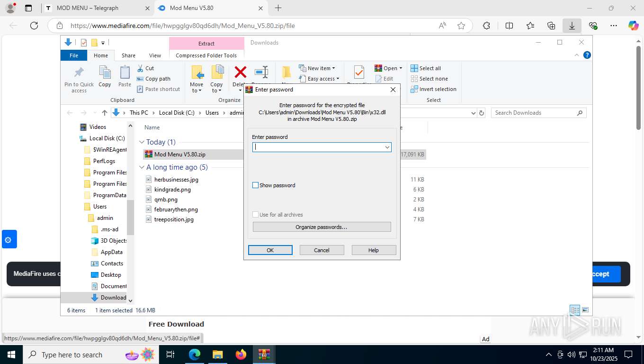The image size is (644, 364).
Task: Open the password history dropdown arrow
Action: tap(387, 147)
